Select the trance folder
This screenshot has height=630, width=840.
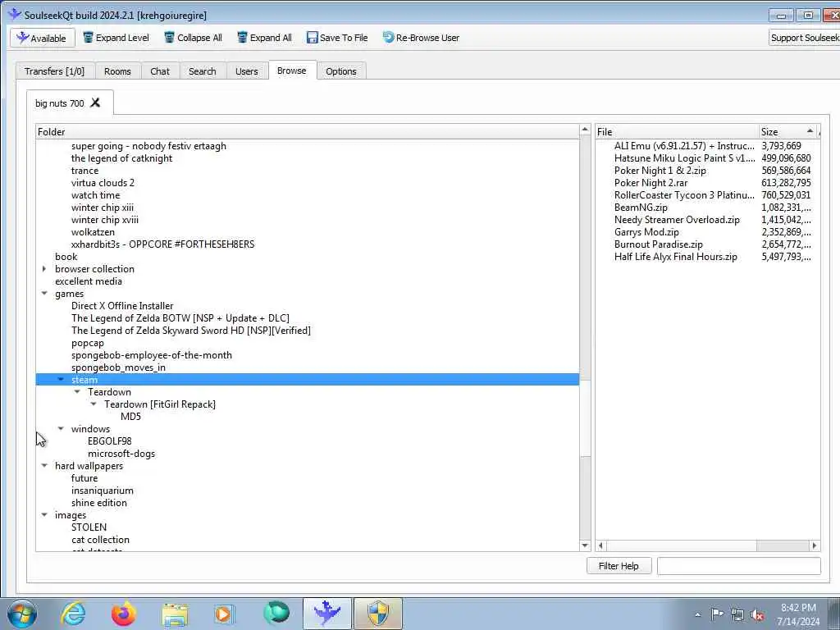pyautogui.click(x=84, y=171)
